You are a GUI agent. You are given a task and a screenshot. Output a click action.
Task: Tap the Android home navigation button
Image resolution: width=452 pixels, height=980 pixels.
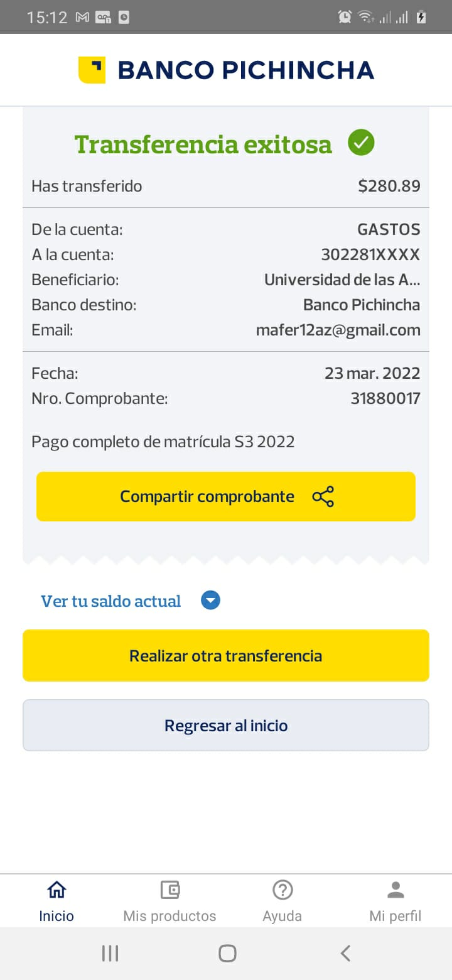coord(227,953)
